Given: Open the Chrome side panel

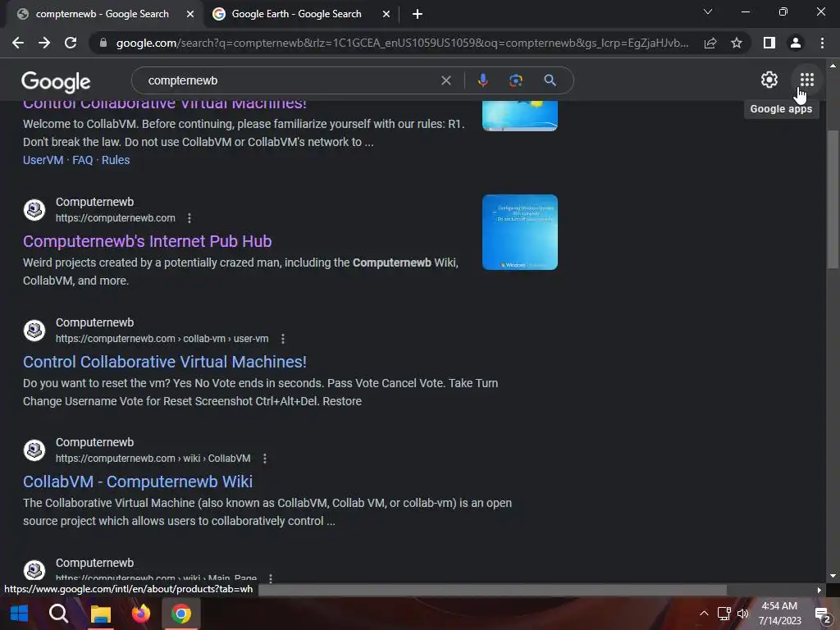Looking at the screenshot, I should (769, 43).
